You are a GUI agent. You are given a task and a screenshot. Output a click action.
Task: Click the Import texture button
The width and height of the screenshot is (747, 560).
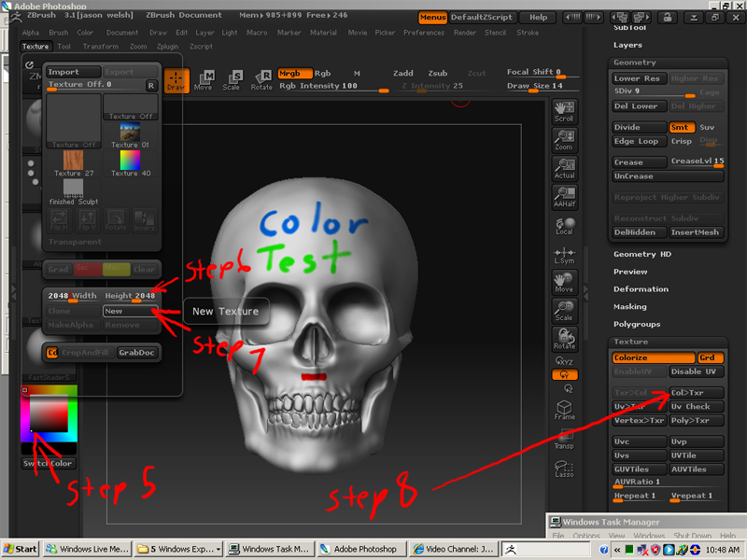(x=74, y=72)
